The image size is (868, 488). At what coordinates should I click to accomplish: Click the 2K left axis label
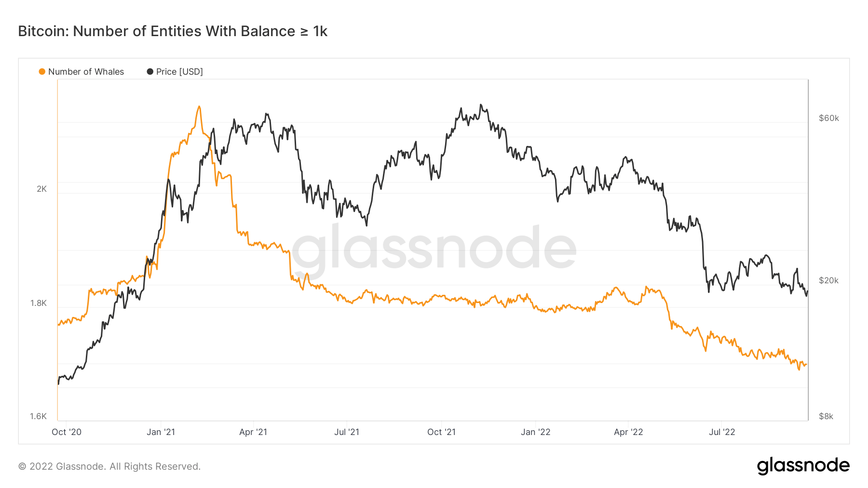tap(42, 189)
